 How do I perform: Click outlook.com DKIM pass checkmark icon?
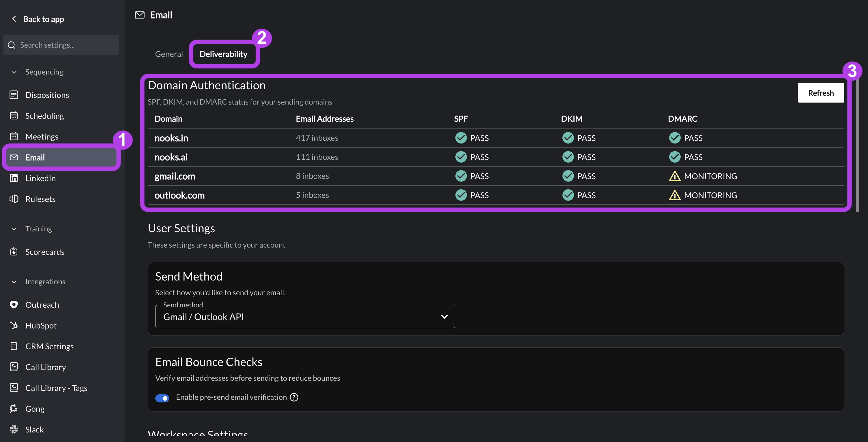coord(568,195)
